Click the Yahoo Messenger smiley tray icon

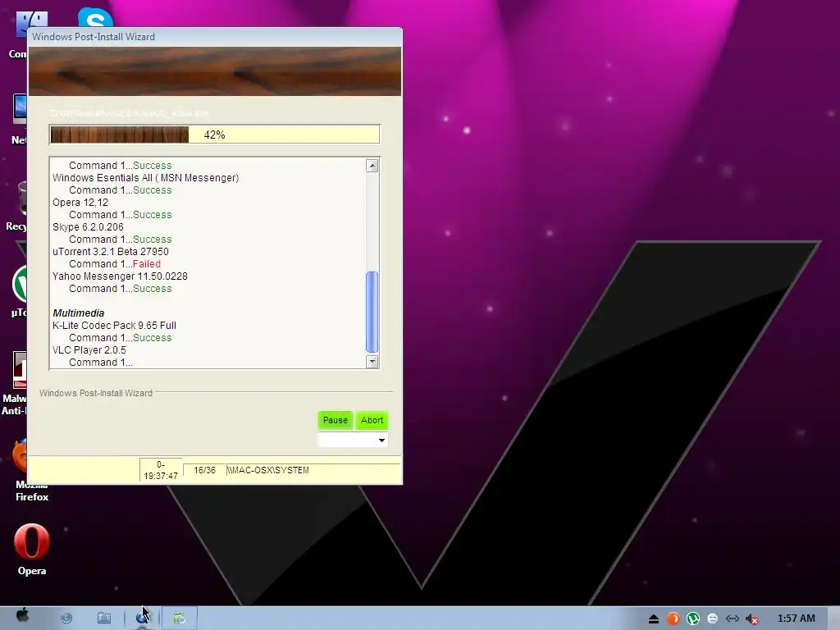[x=713, y=619]
